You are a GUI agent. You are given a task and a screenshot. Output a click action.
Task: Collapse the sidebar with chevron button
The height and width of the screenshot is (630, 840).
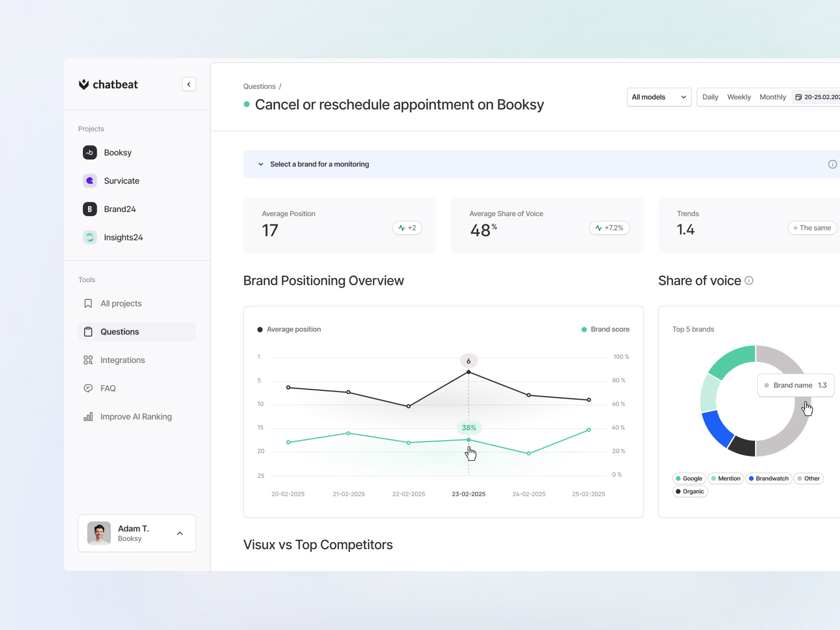tap(189, 84)
